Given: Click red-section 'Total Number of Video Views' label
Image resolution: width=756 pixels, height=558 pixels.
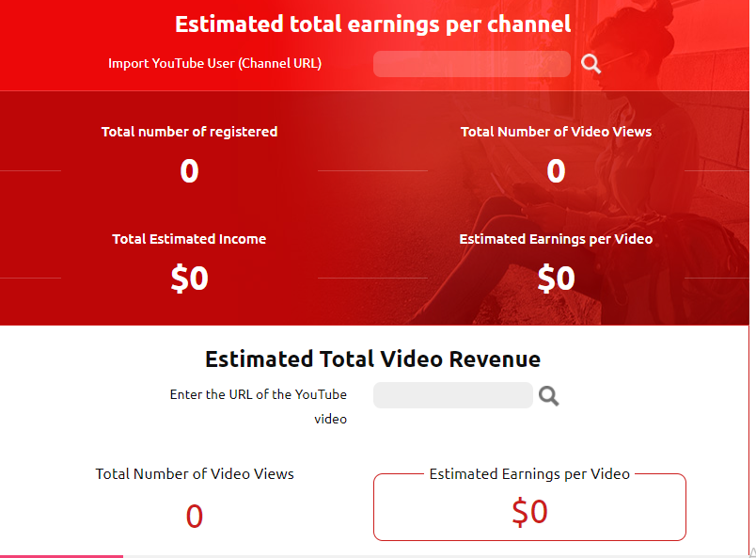Looking at the screenshot, I should point(556,132).
